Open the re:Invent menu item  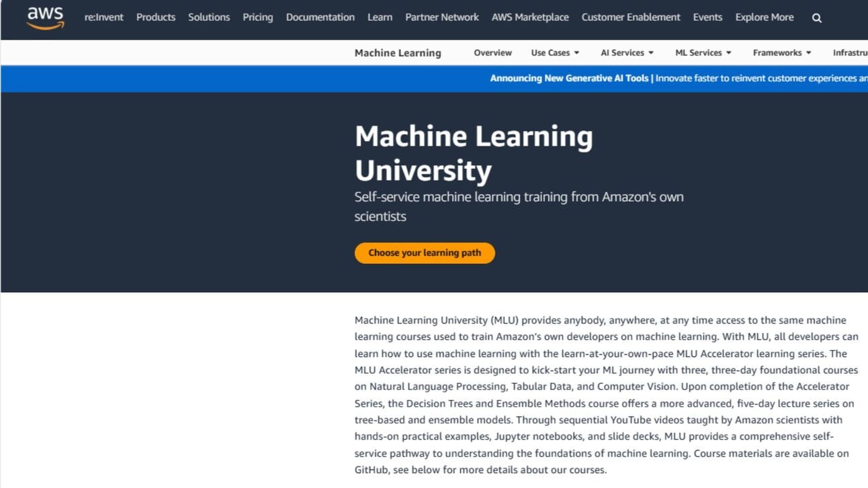[x=104, y=17]
